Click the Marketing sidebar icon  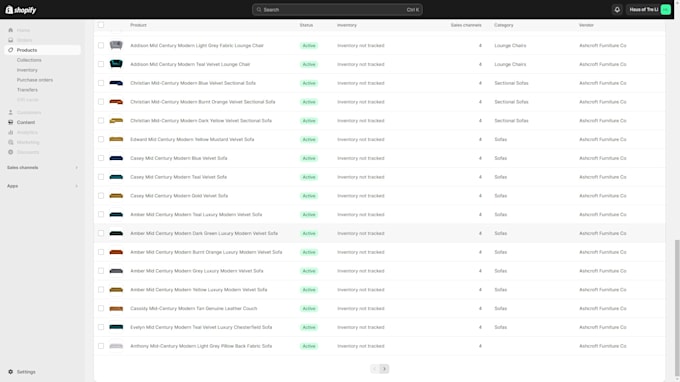click(x=11, y=143)
